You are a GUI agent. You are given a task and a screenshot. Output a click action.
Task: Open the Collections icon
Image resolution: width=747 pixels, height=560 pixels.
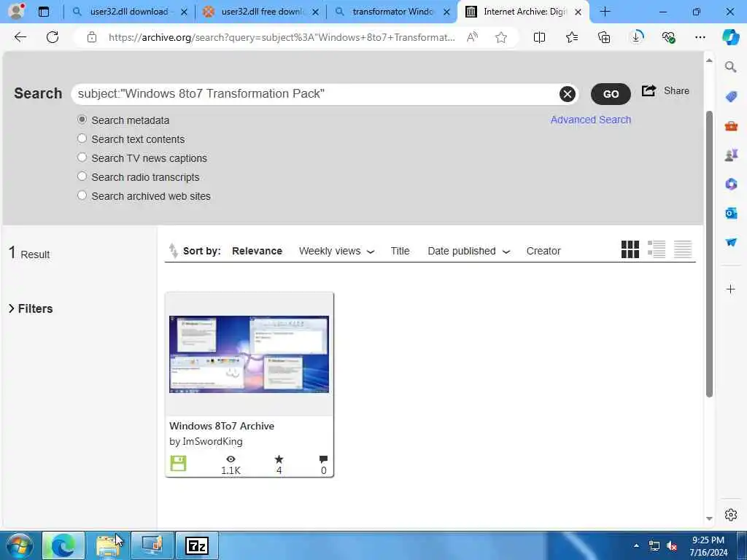[604, 37]
